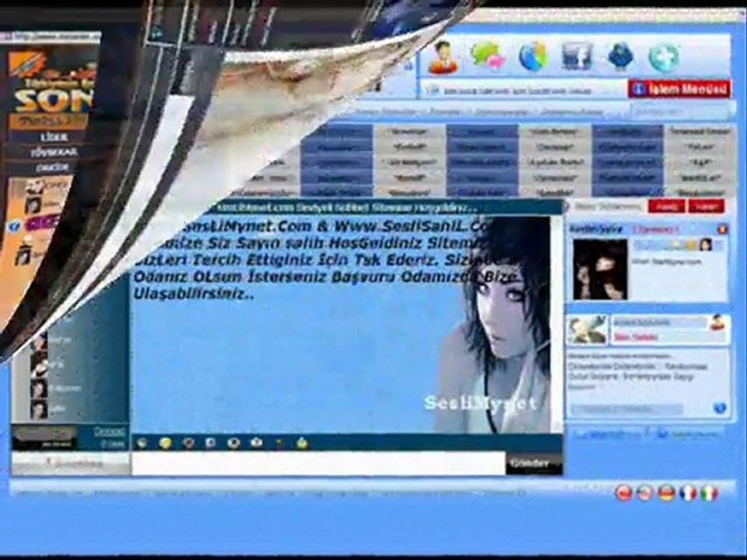Select the second-from-bottom user avatar in list
Viewport: 747px width, 560px height.
39,389
